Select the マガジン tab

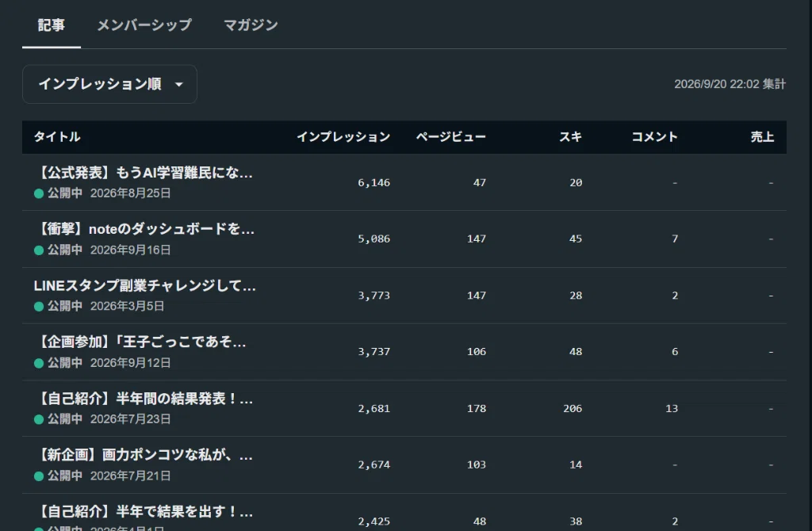coord(251,25)
